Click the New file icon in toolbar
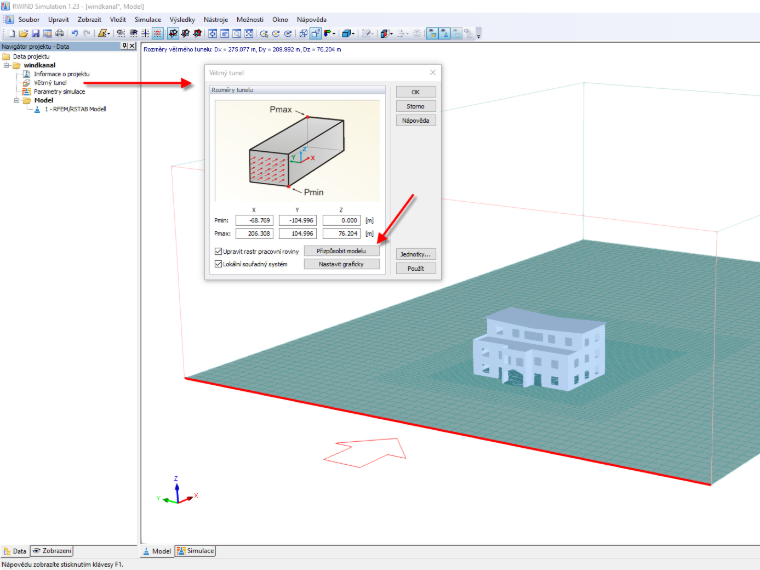Screen dimensions: 760x570 12,33
